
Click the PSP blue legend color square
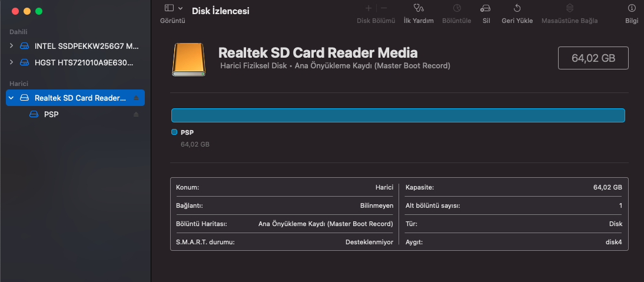[x=174, y=132]
